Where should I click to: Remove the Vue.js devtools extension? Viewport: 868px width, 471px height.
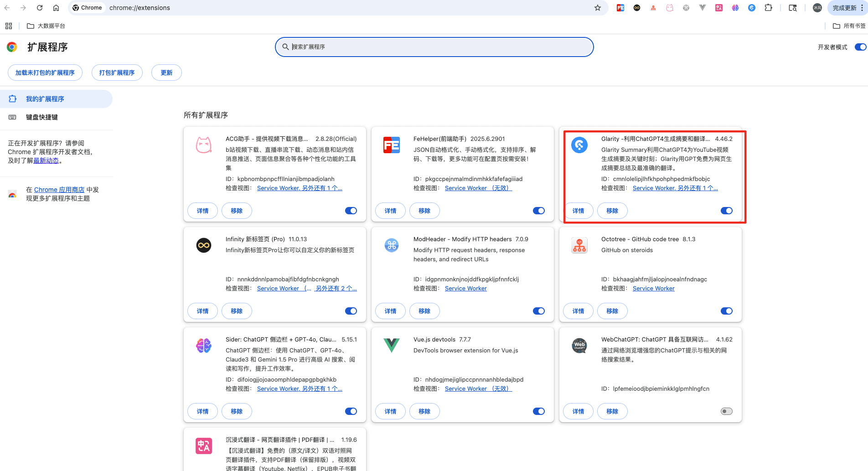point(424,411)
